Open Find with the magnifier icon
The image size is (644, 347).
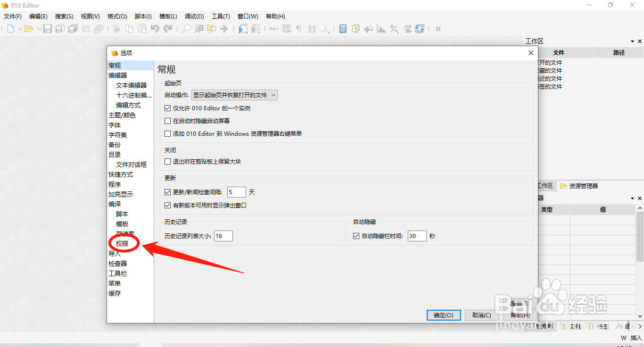click(x=187, y=29)
